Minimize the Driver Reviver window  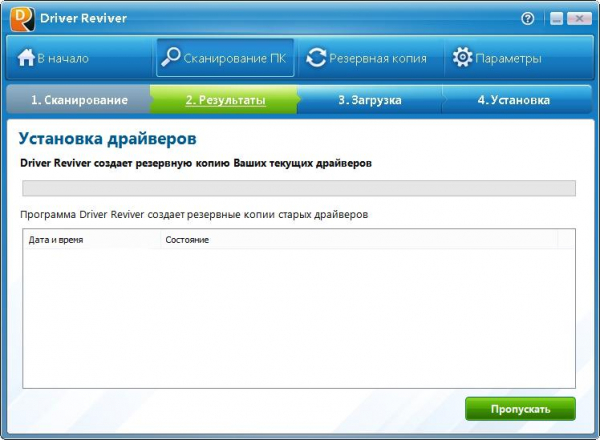556,19
